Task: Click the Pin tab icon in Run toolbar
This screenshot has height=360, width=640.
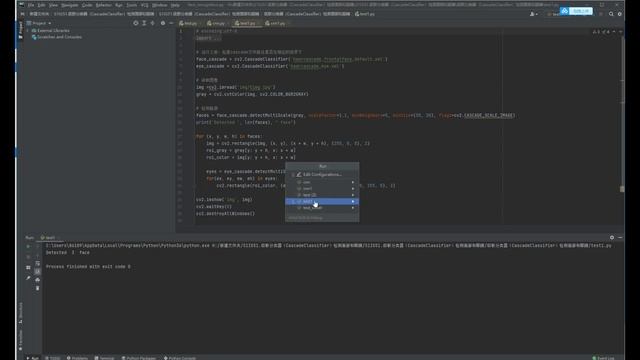Action: point(28,278)
